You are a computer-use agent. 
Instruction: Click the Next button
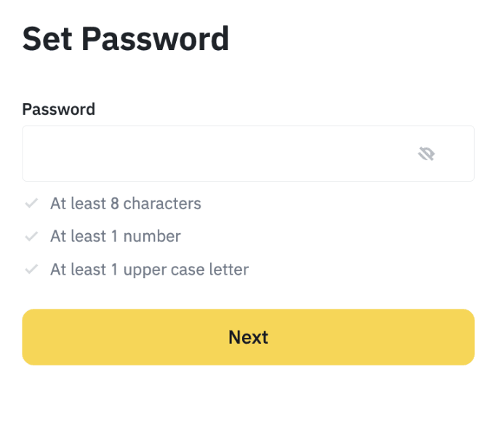point(248,337)
